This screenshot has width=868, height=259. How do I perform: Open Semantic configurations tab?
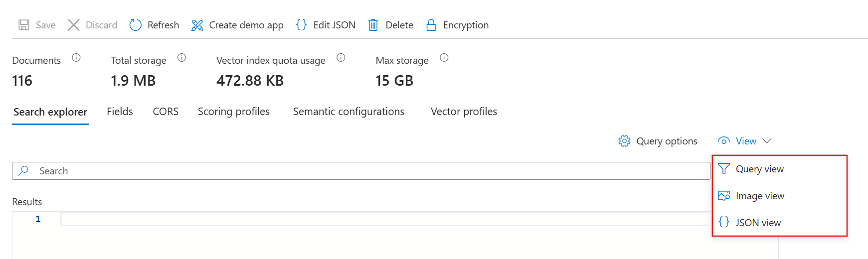tap(348, 112)
